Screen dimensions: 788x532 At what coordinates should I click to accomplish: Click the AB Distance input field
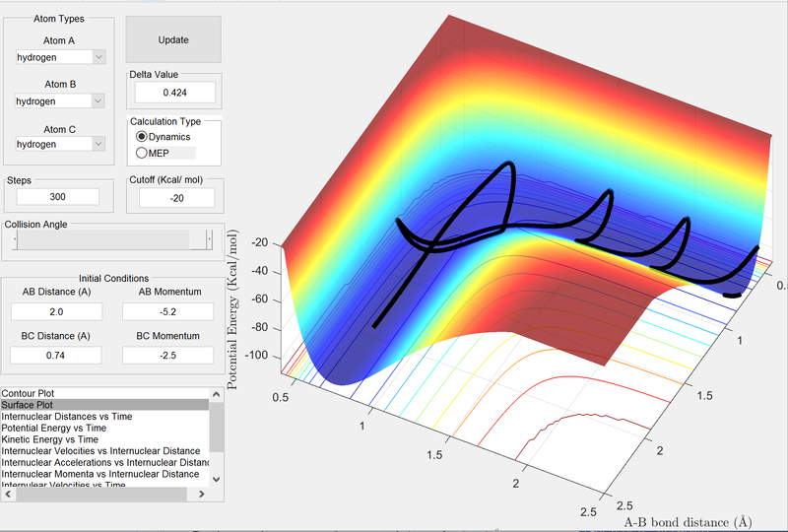56,311
